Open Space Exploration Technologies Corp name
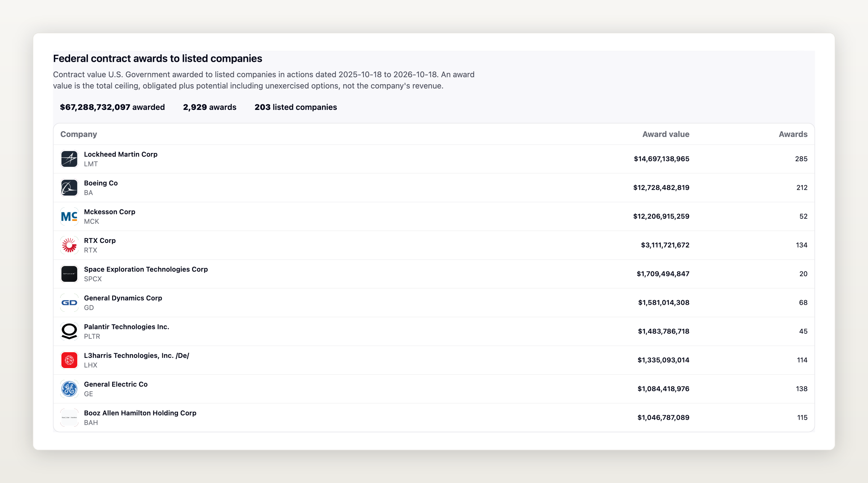 [x=146, y=269]
